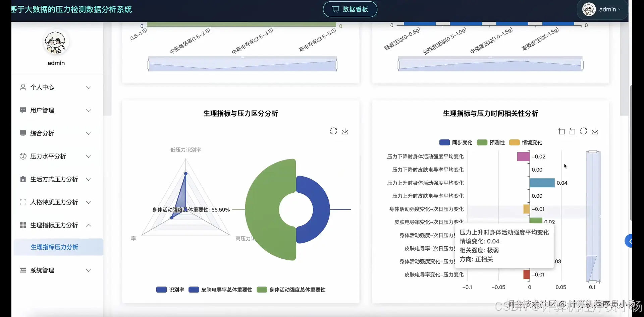Click the 用户管理 chat icon
Image resolution: width=644 pixels, height=317 pixels.
23,110
